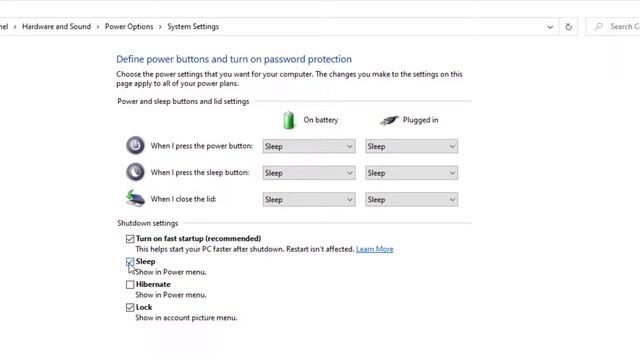Click the search magnifier icon
640x360 pixels.
click(x=599, y=27)
